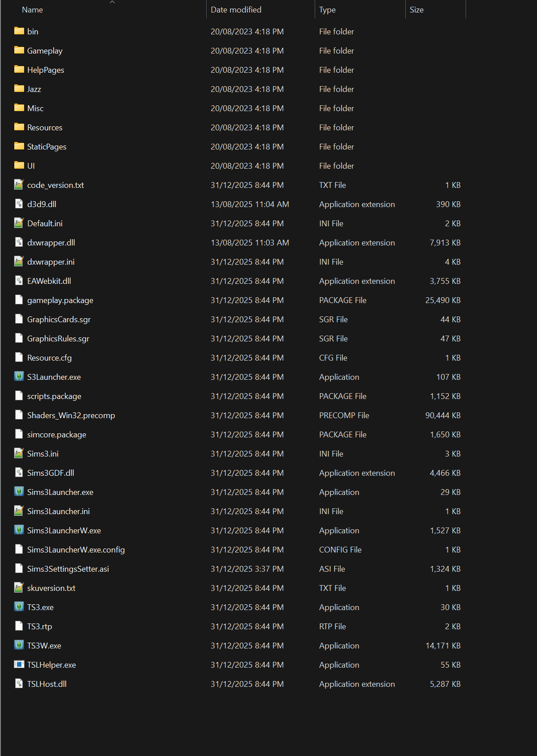Select the dxwrapper.dll file icon
The image size is (537, 756).
coord(19,242)
